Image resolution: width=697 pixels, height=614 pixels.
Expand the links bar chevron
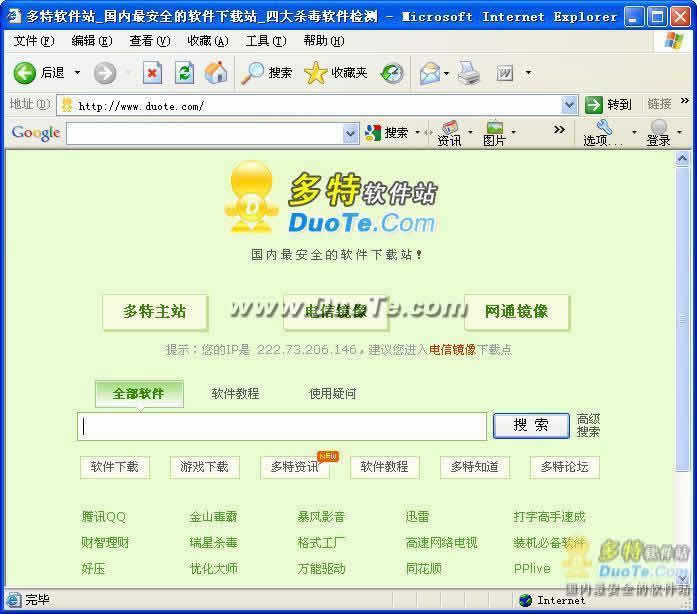point(685,101)
